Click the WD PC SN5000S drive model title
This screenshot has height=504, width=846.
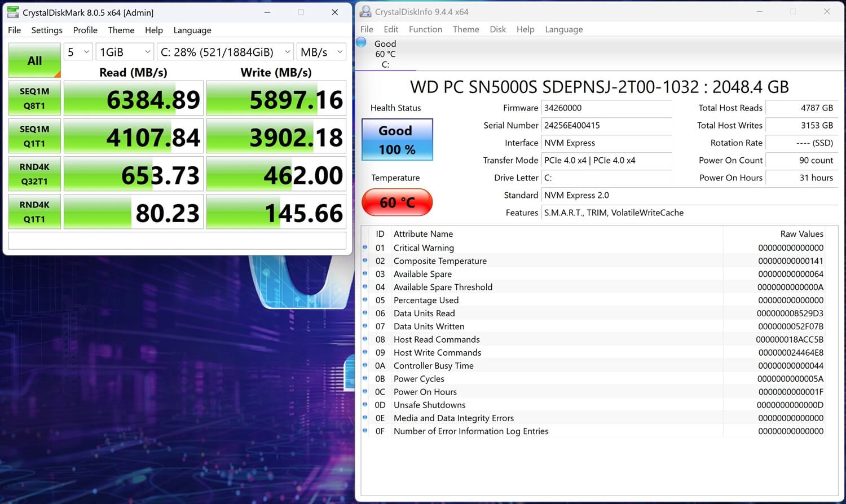coord(599,87)
